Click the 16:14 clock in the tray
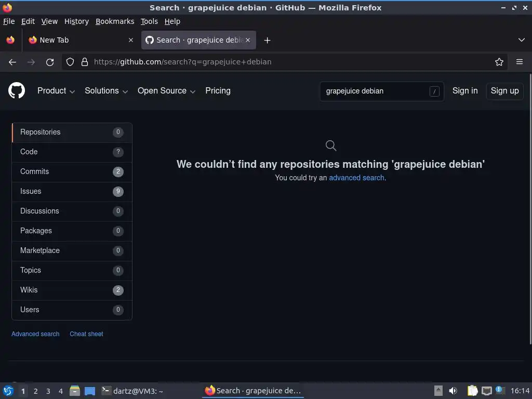Image resolution: width=532 pixels, height=399 pixels. click(x=520, y=391)
